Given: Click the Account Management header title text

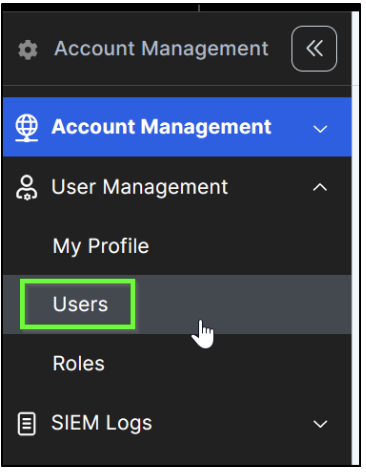Looking at the screenshot, I should click(161, 49).
